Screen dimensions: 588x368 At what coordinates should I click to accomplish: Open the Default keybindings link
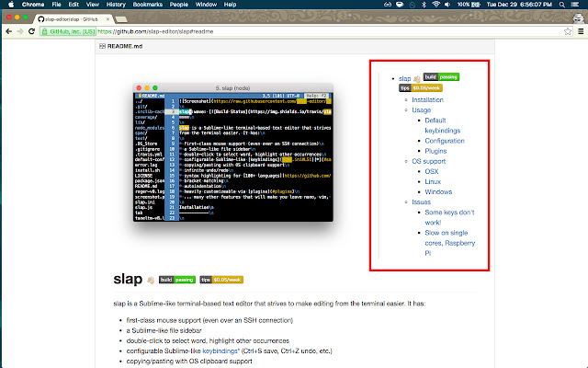pyautogui.click(x=443, y=125)
